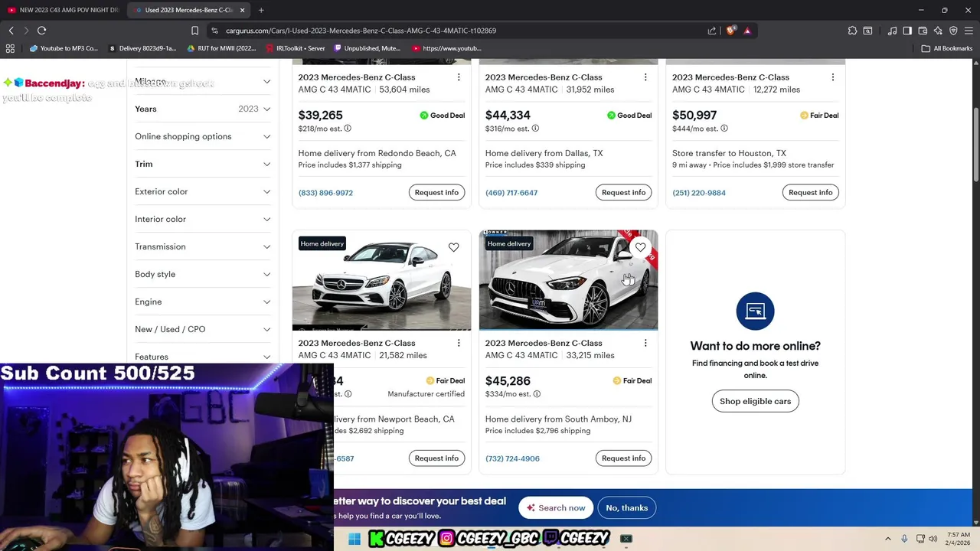Show payment info for $316/mo estimate

tap(535, 129)
